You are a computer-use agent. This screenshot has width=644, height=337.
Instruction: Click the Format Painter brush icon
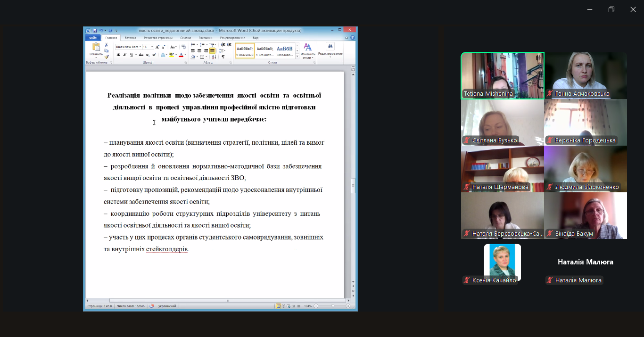pos(107,57)
